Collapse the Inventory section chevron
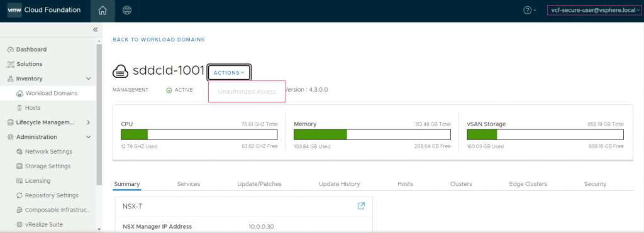 (x=88, y=79)
